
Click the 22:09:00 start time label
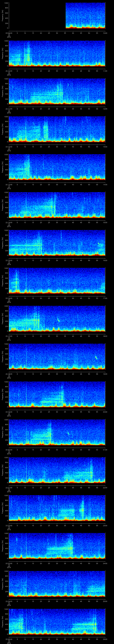coord(9,33)
